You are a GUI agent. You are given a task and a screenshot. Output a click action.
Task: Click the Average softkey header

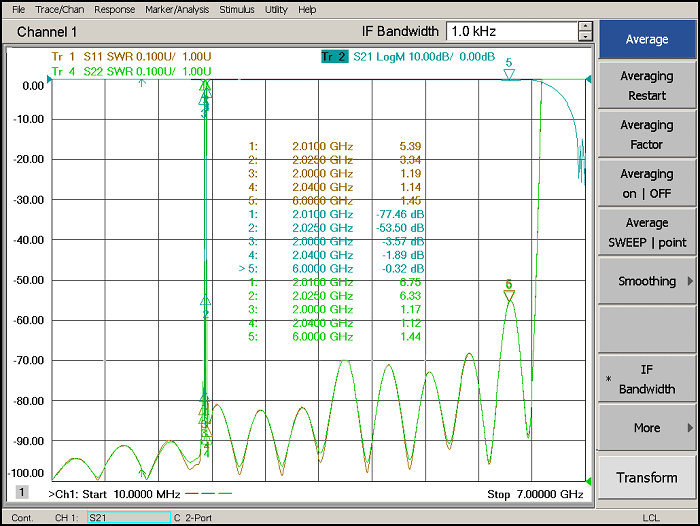(647, 39)
